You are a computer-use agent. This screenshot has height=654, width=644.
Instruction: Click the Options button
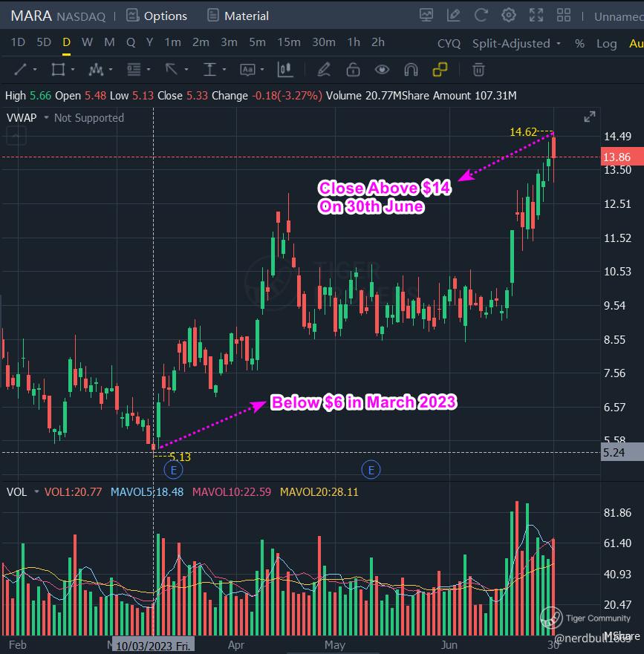[x=157, y=16]
